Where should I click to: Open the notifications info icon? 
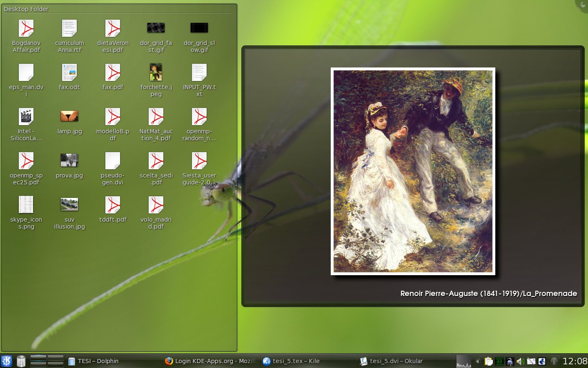[x=554, y=361]
